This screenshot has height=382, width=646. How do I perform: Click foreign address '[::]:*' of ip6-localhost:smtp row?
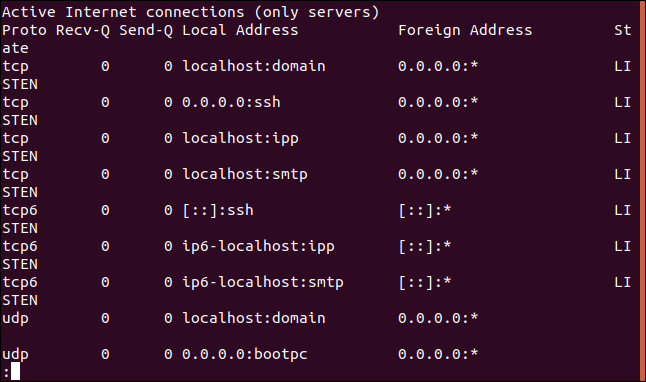425,283
